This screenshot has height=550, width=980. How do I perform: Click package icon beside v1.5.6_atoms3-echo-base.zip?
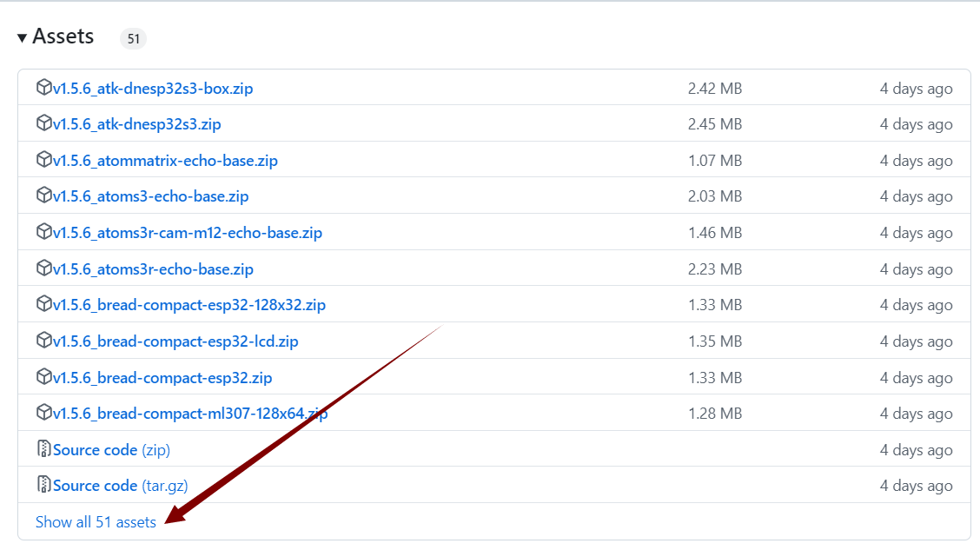click(x=43, y=195)
